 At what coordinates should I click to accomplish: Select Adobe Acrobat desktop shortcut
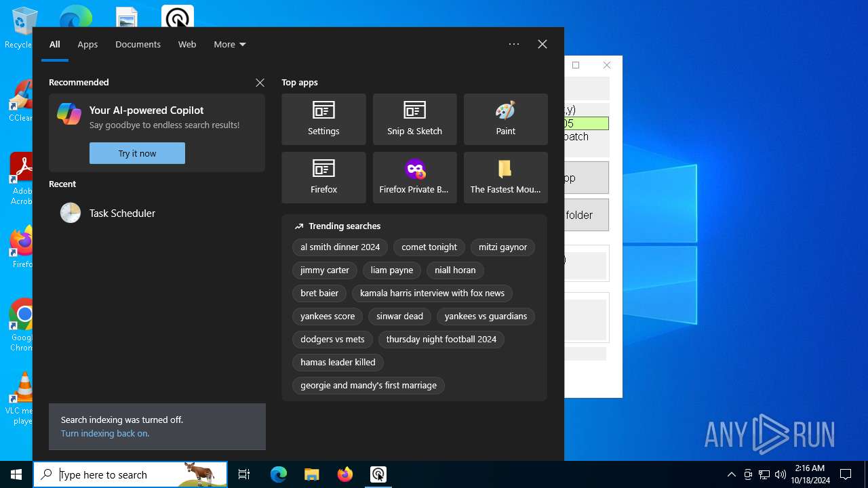tap(21, 178)
